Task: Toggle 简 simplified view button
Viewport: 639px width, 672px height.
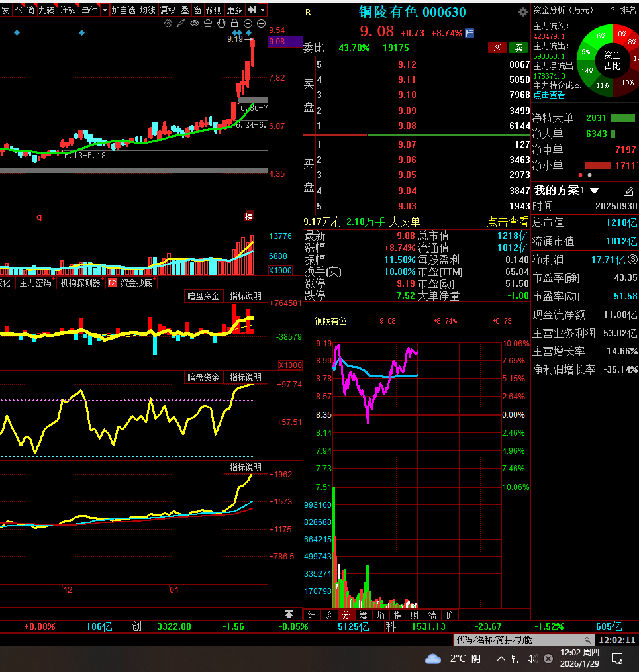Action: tap(31, 10)
